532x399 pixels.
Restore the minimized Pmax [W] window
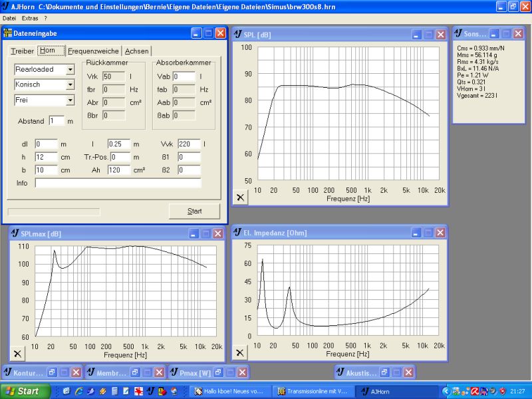(x=219, y=372)
